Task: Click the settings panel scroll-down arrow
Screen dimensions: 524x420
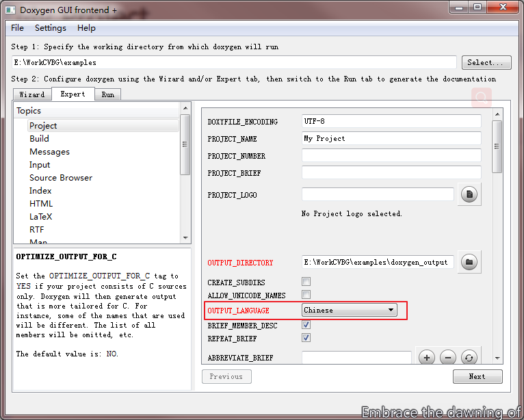Action: coord(497,358)
